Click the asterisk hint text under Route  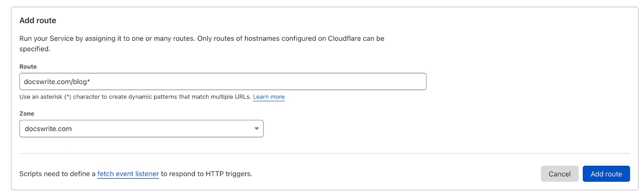pos(135,97)
